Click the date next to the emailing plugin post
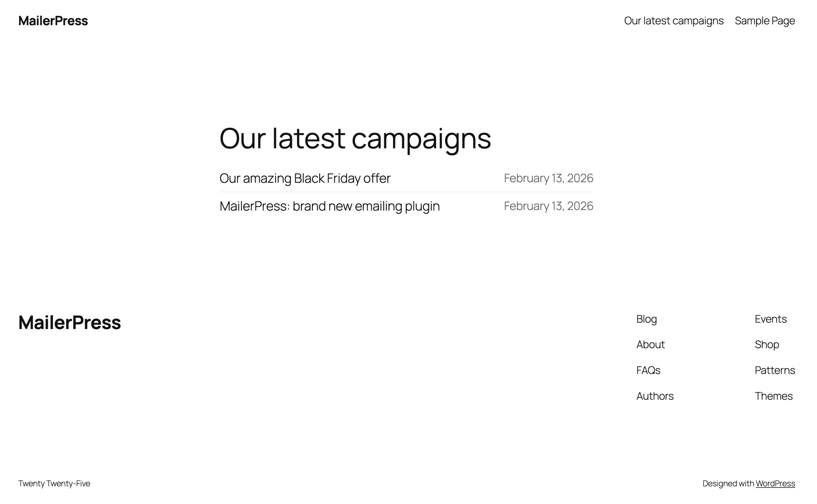The height and width of the screenshot is (504, 817). [549, 206]
